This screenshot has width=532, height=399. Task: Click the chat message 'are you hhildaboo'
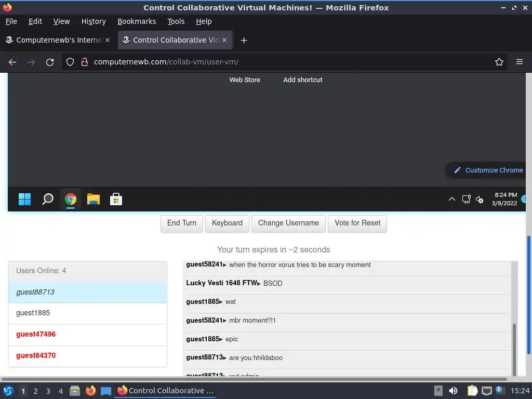tap(256, 358)
